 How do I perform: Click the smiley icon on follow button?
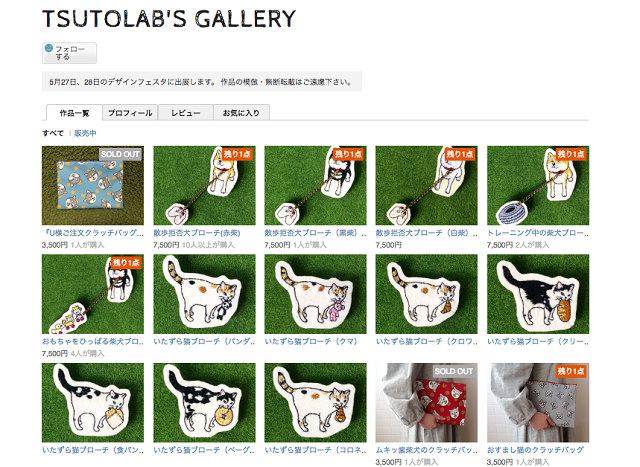coord(49,48)
